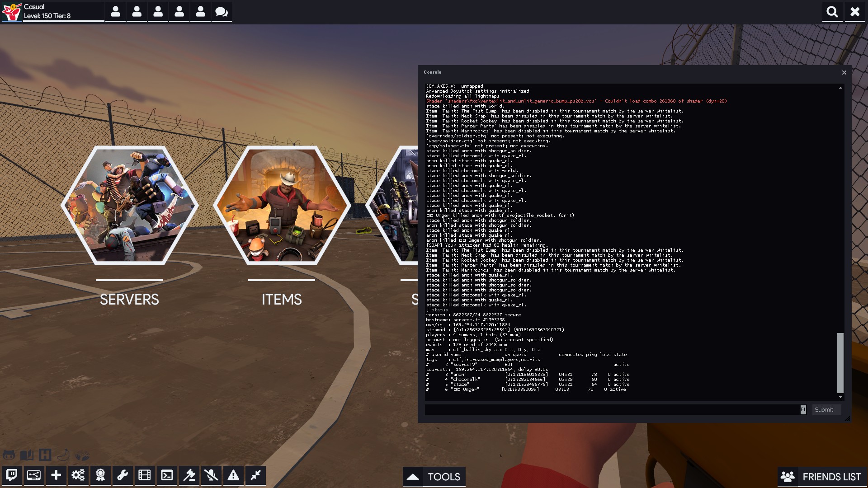Click the 'map : ctf_ballin_sky' line
Image resolution: width=868 pixels, height=488 pixels.
tap(483, 350)
